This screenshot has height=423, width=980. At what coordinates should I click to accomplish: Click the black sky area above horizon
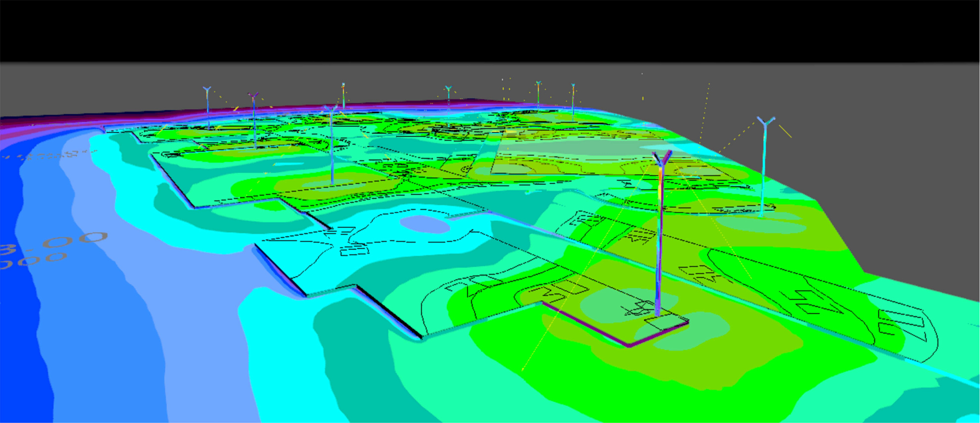coord(490,30)
